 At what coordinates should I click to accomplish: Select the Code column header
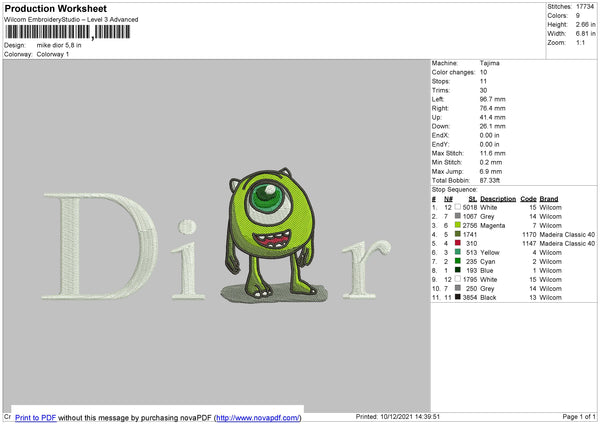528,199
